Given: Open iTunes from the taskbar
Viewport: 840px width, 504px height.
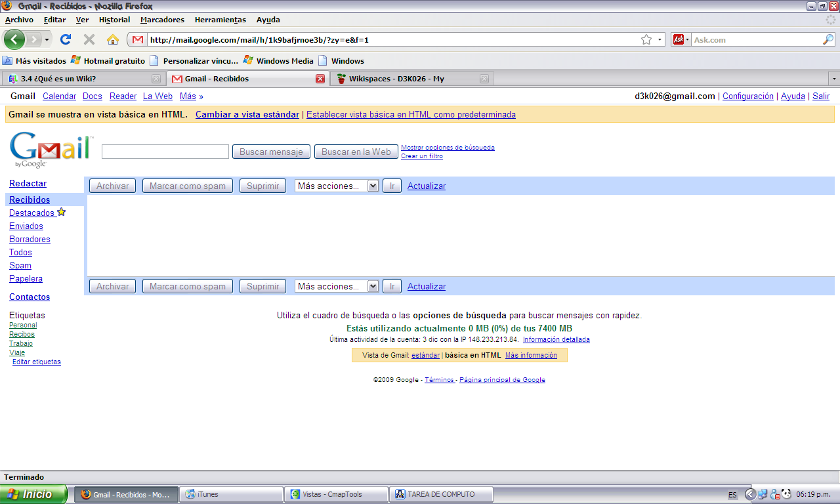Looking at the screenshot, I should (x=232, y=494).
